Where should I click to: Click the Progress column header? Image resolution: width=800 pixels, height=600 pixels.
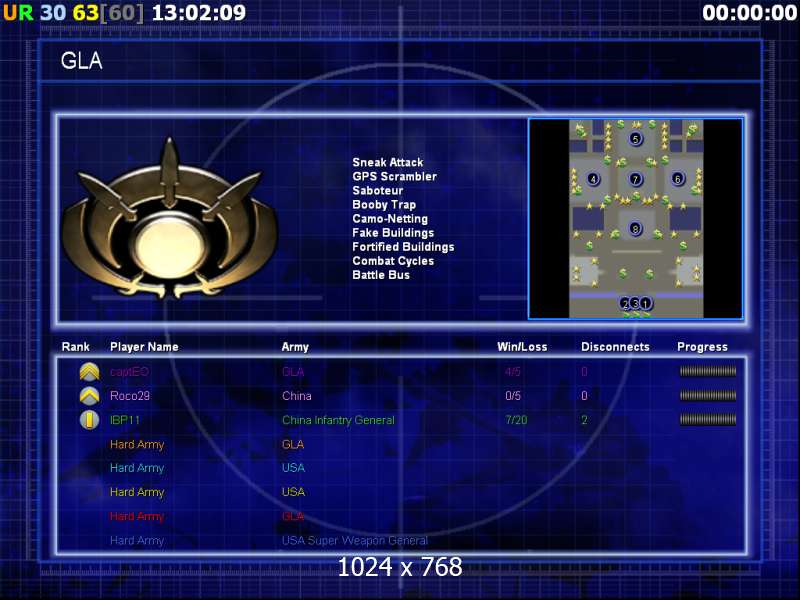click(x=702, y=347)
